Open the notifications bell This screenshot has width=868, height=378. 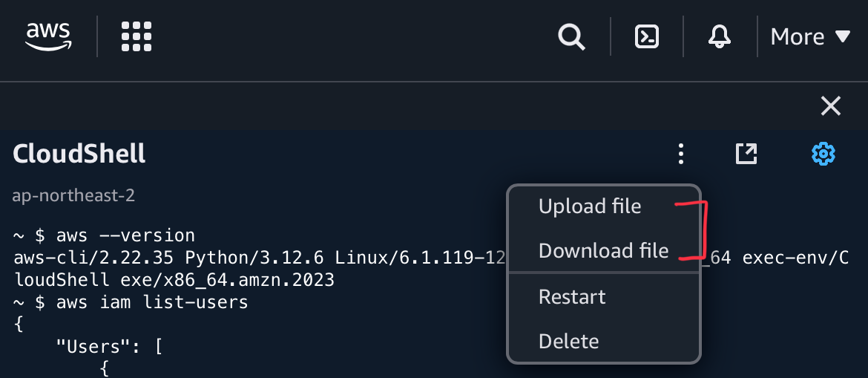click(720, 36)
